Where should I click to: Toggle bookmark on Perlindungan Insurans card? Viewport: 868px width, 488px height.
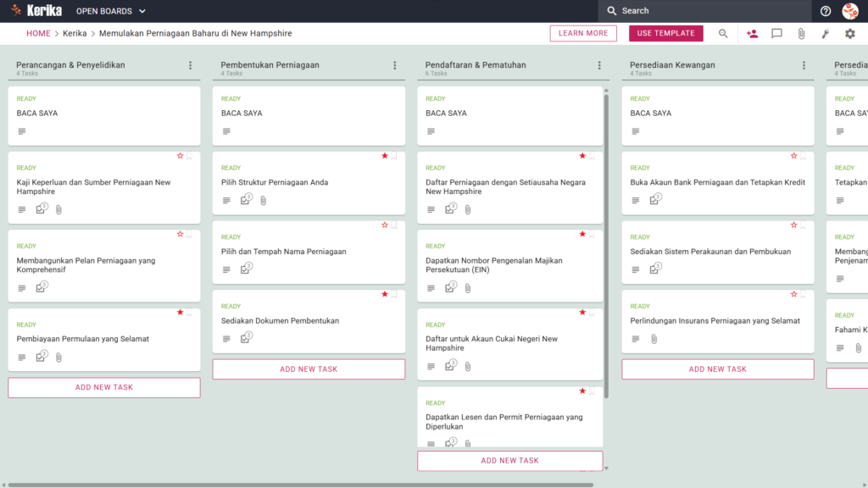coord(804,295)
